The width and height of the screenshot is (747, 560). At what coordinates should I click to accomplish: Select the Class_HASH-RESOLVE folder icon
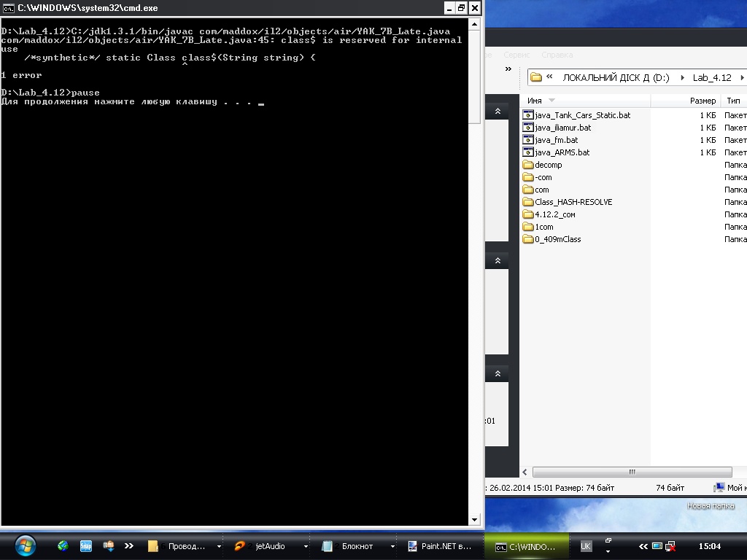528,201
